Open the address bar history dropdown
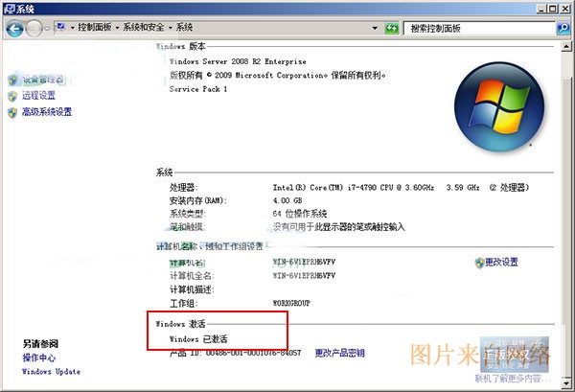The image size is (575, 392). pos(375,28)
